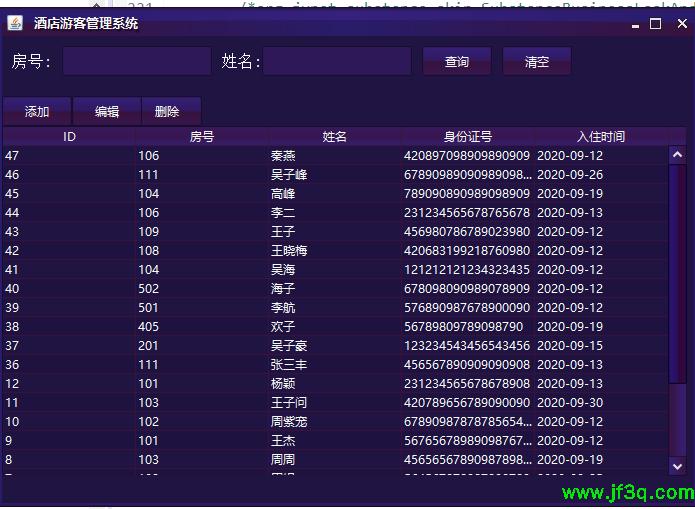Screen dimensions: 695x509
Task: Click the 身份证号 column header
Action: pyautogui.click(x=468, y=137)
